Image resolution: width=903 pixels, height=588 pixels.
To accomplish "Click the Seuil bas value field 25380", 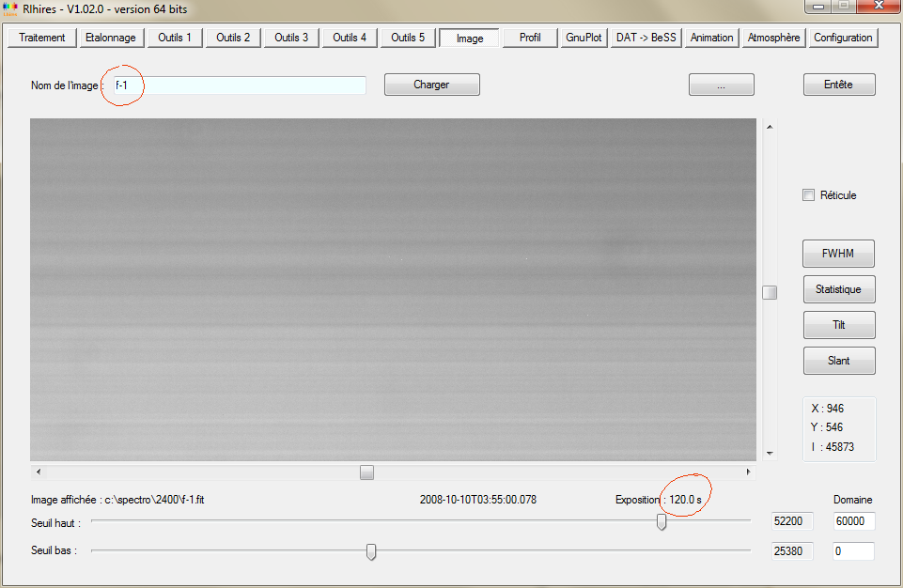I will coord(792,551).
